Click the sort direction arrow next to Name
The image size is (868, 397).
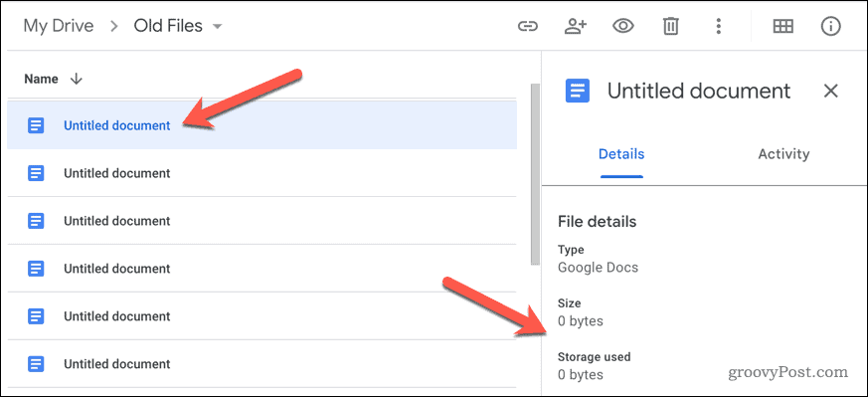[x=76, y=80]
